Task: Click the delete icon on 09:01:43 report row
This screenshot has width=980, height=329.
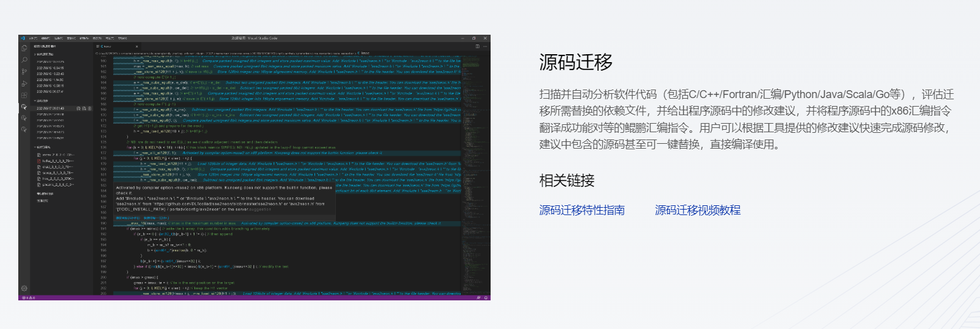Action: tap(90, 108)
